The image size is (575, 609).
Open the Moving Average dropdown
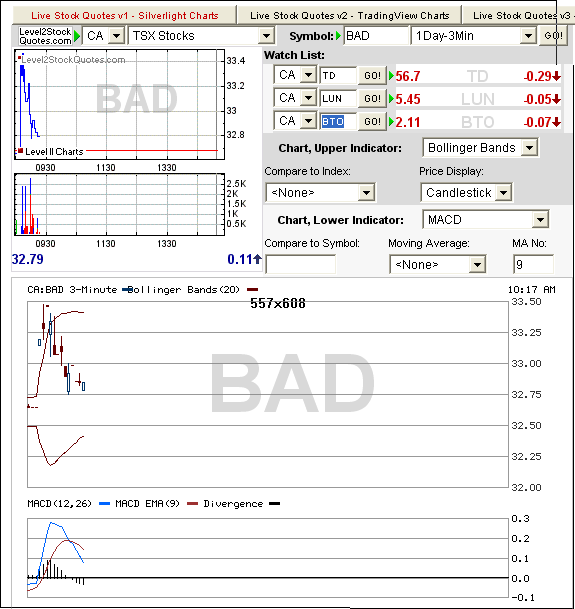(x=437, y=264)
